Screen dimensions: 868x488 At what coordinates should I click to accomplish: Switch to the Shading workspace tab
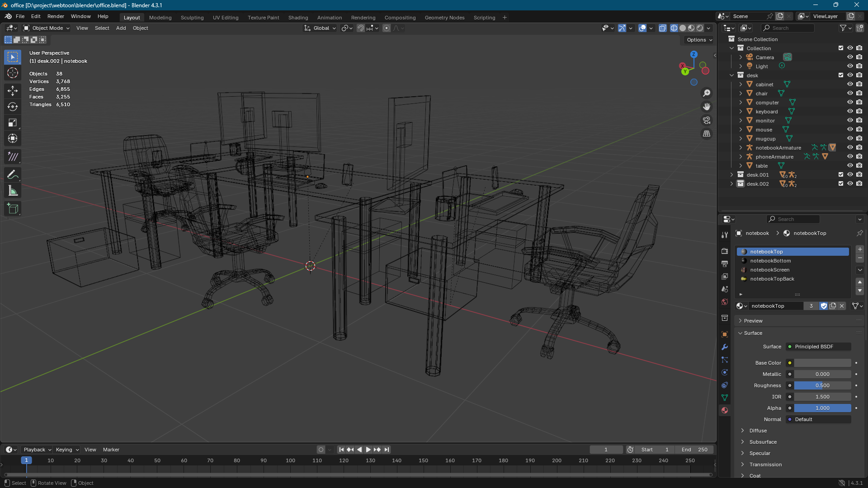pos(298,18)
